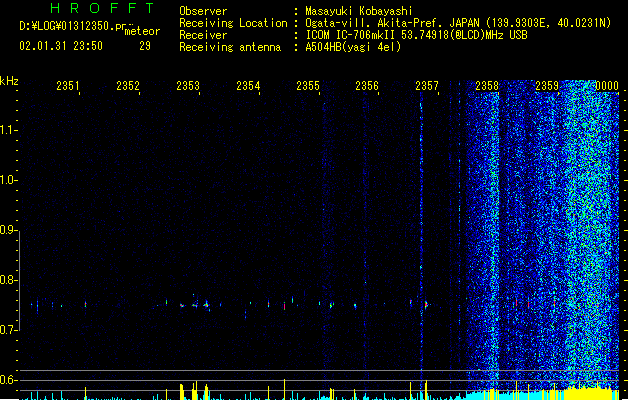The image size is (629, 400).
Task: Click the kHz axis unit label
Action: coord(9,81)
